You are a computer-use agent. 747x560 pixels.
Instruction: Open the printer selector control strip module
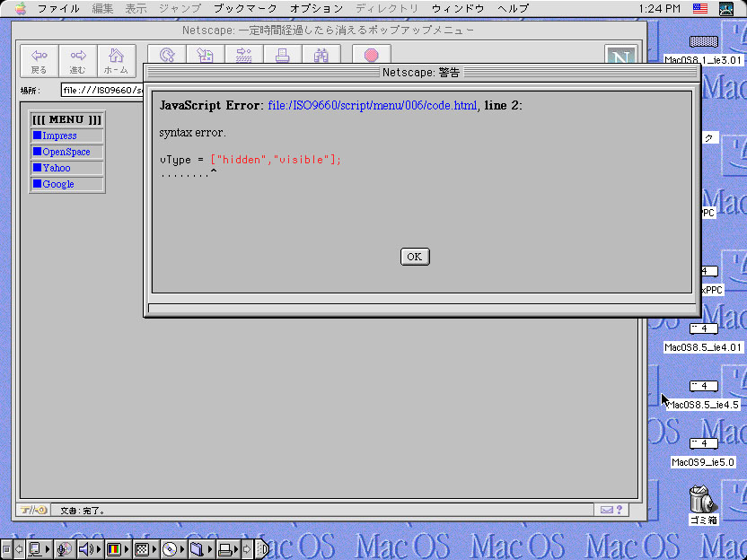228,549
